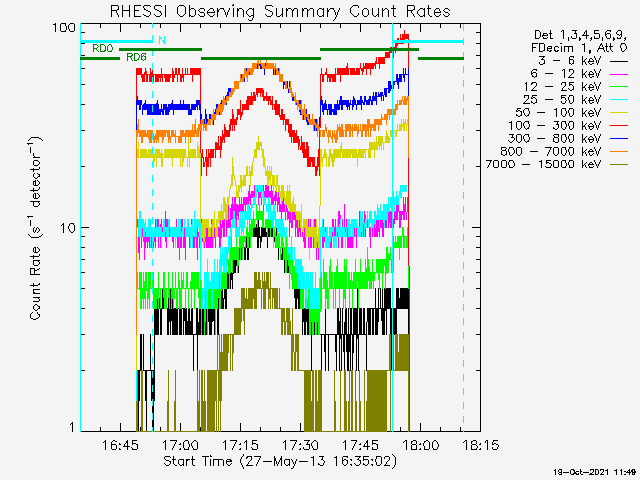Click the '17:00' x-axis tick label
Screen dimensions: 640x480
pyautogui.click(x=180, y=444)
